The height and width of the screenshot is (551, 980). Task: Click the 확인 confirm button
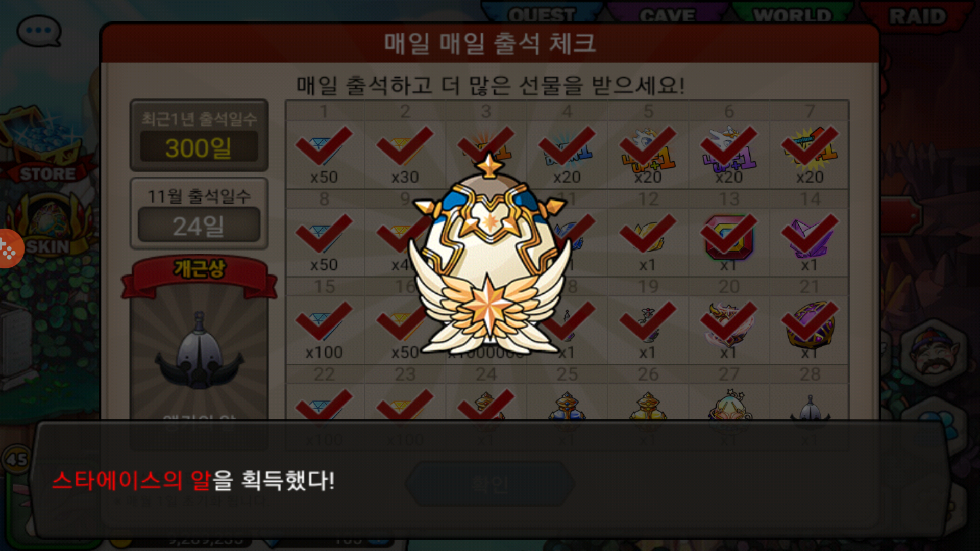pyautogui.click(x=490, y=484)
